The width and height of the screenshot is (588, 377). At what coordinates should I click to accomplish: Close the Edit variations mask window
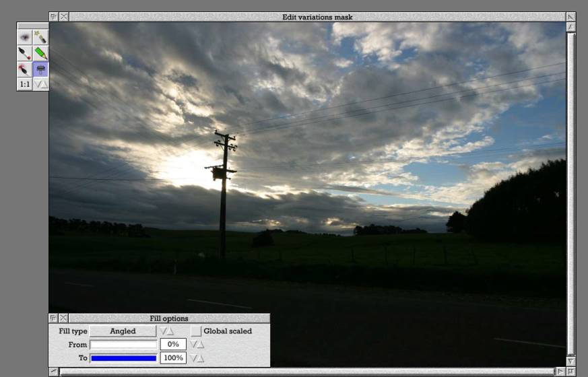coord(64,17)
